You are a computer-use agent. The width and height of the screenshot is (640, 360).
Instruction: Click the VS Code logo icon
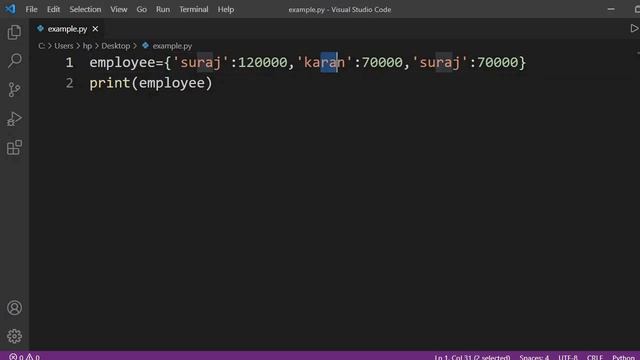[x=10, y=9]
